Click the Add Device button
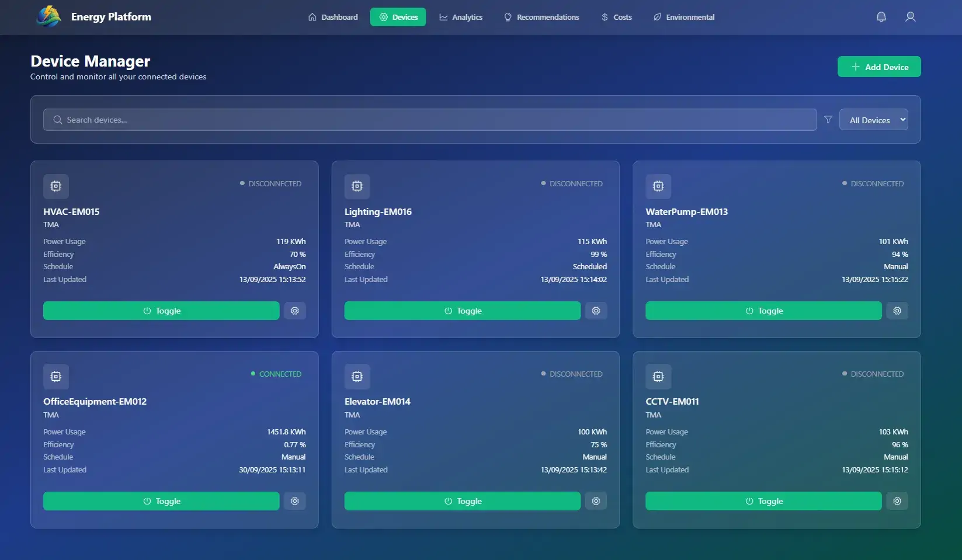 [x=879, y=67]
